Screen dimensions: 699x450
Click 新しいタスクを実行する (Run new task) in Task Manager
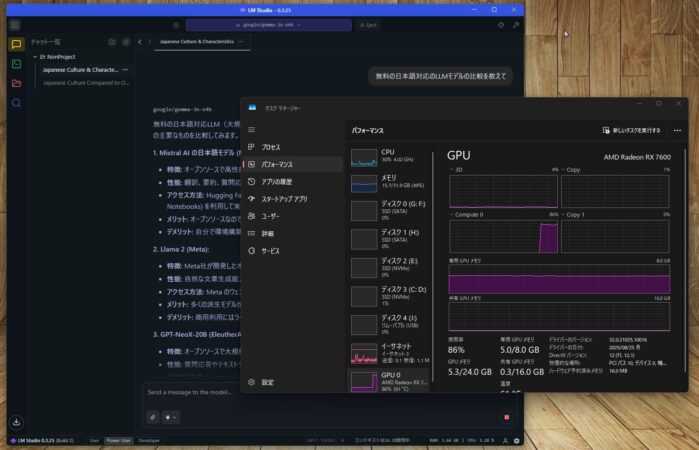(x=631, y=130)
